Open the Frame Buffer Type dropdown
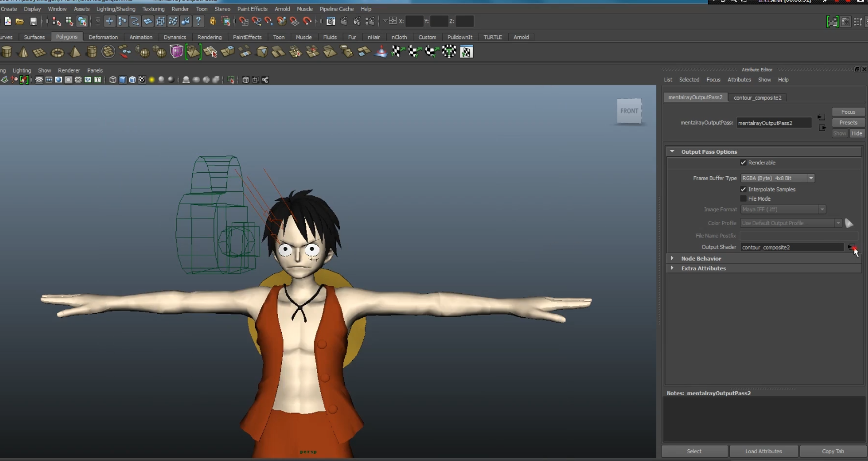Image resolution: width=868 pixels, height=461 pixels. pyautogui.click(x=778, y=178)
